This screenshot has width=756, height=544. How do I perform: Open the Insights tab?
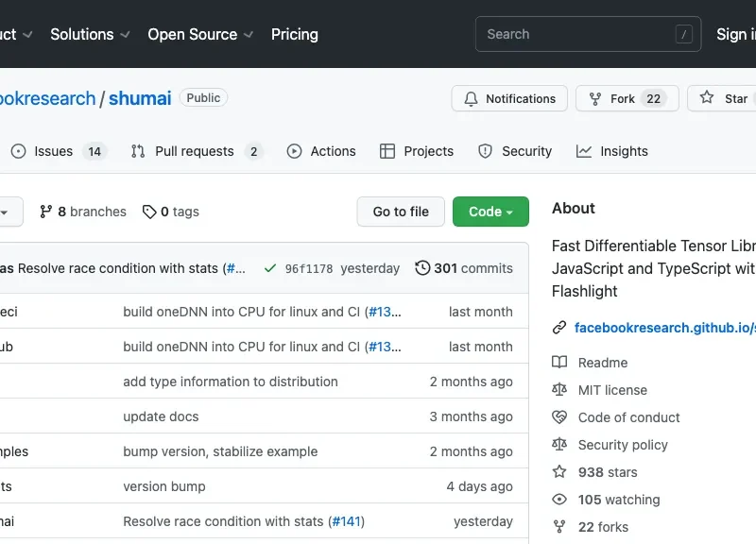coord(611,151)
